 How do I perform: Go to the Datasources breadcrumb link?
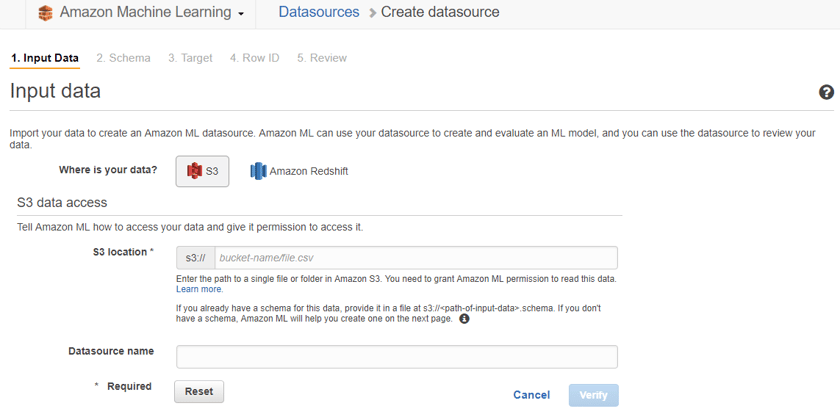pyautogui.click(x=319, y=12)
